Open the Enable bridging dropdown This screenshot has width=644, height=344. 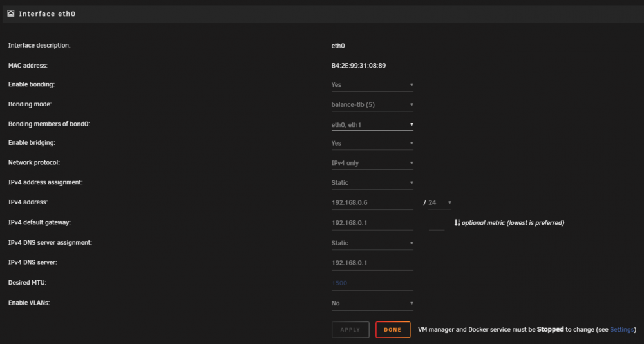pos(372,144)
